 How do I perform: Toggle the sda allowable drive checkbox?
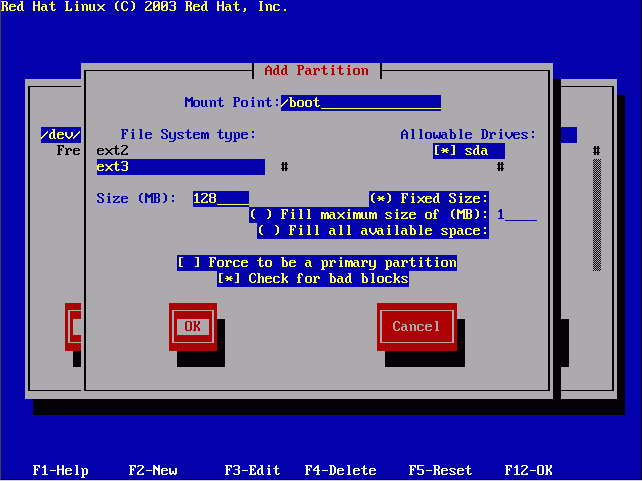468,151
